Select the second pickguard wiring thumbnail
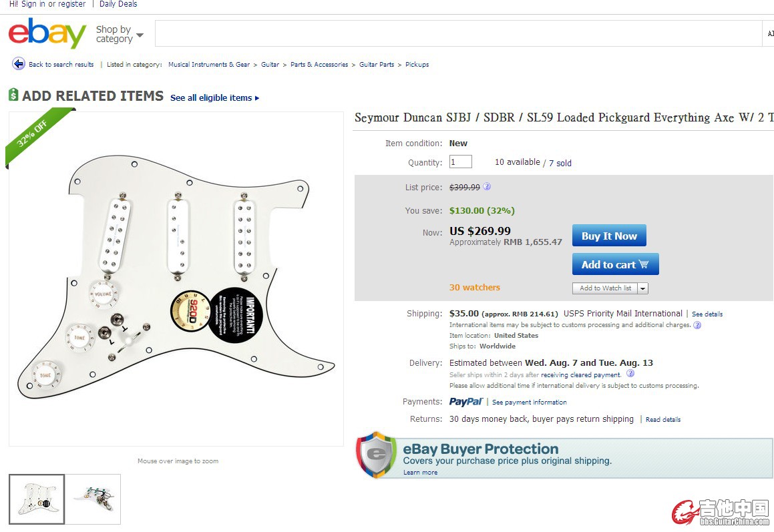Image resolution: width=774 pixels, height=532 pixels. pyautogui.click(x=93, y=499)
